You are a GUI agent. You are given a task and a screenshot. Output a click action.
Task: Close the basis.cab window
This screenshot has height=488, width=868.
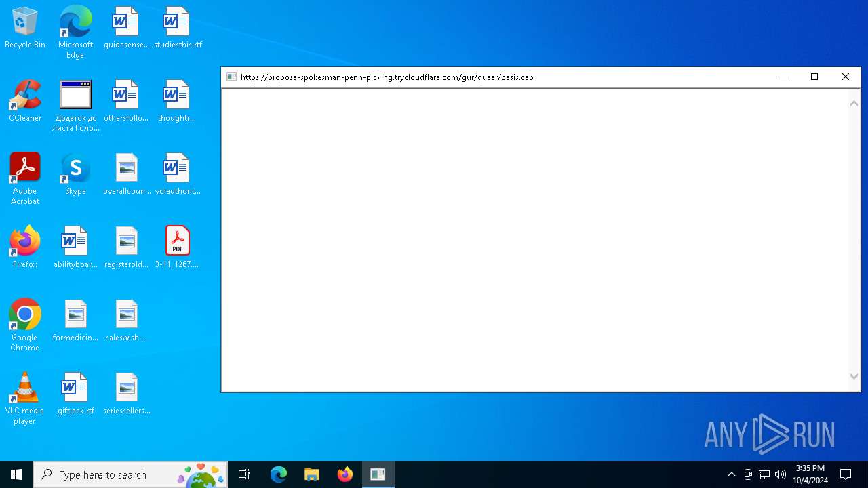pyautogui.click(x=845, y=77)
